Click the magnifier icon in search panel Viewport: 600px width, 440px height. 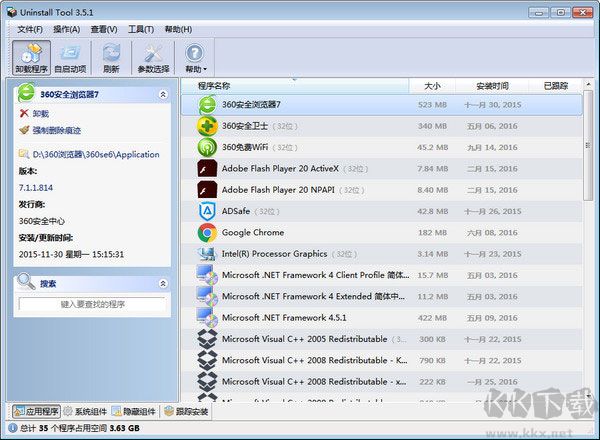[26, 281]
